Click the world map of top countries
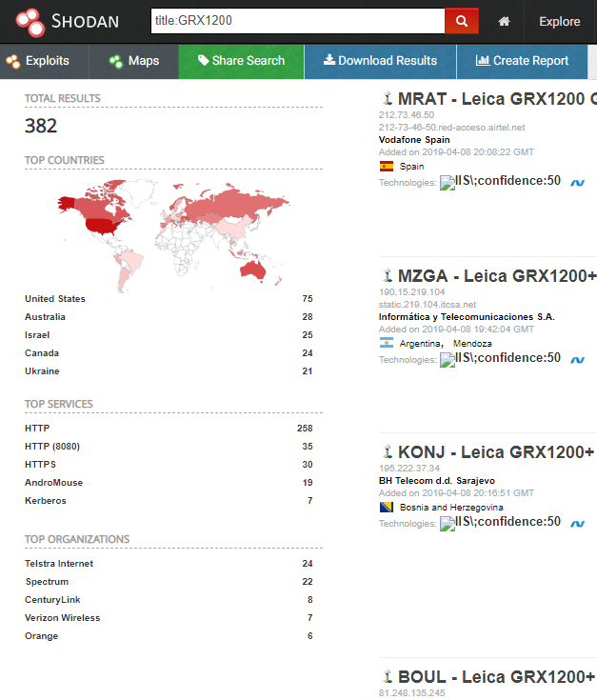 [173, 236]
